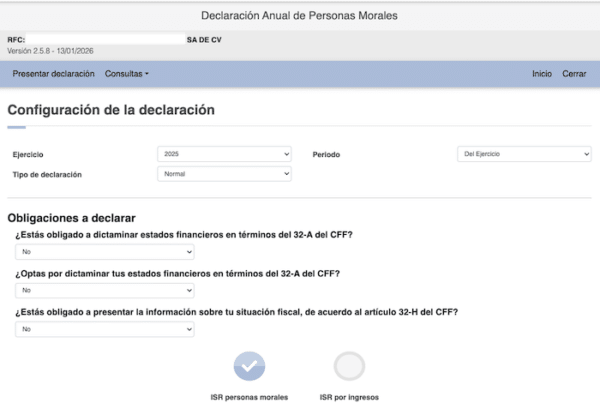Click the ¿Optas por dictaminar question text
Screen dimensions: 600x403
click(x=178, y=274)
